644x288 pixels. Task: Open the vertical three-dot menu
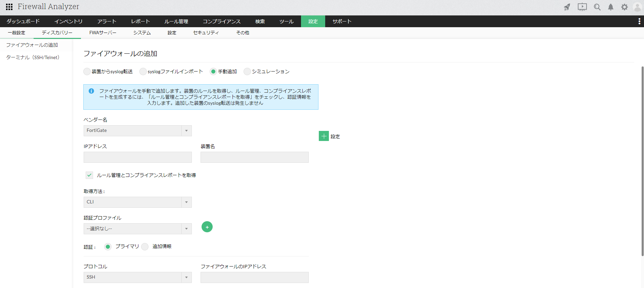click(x=639, y=21)
